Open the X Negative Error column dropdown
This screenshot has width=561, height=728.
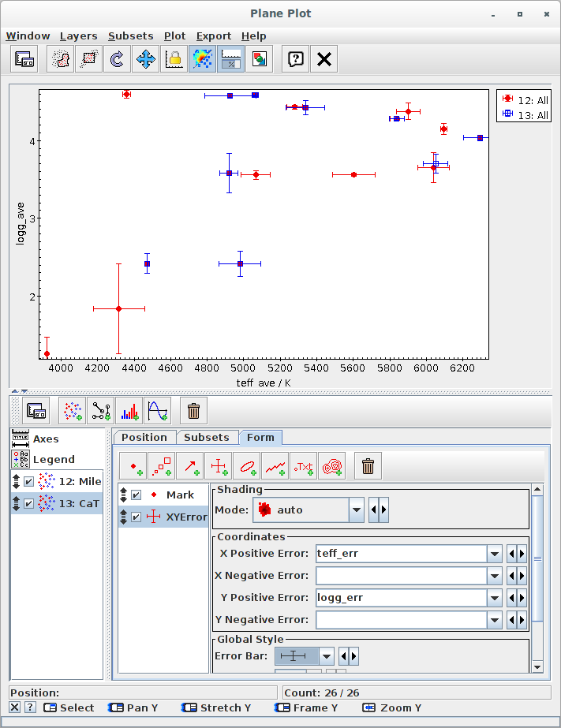pyautogui.click(x=495, y=576)
